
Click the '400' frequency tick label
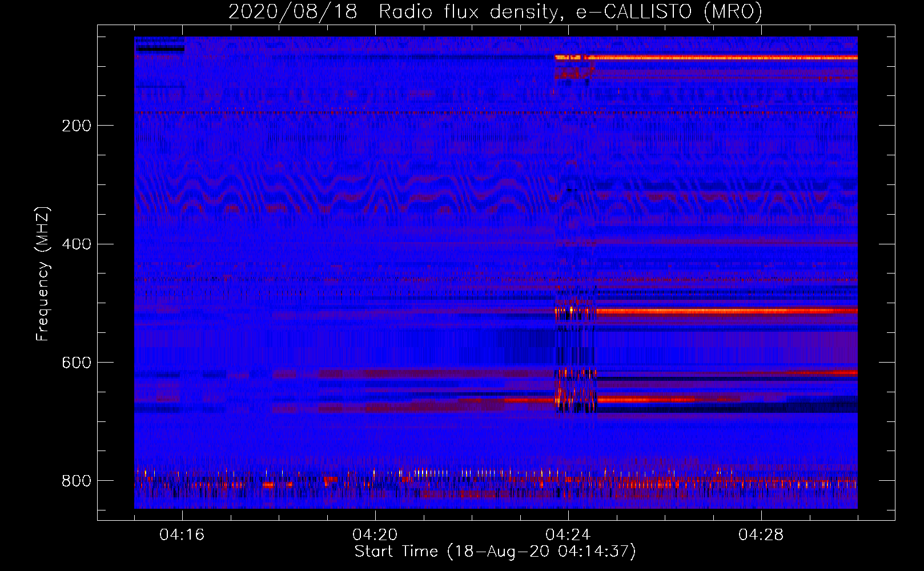(x=77, y=244)
